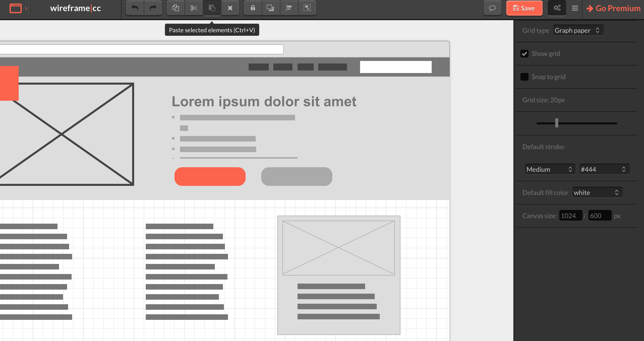Open the Grid type Graph paper dropdown
The width and height of the screenshot is (644, 341).
click(x=578, y=30)
